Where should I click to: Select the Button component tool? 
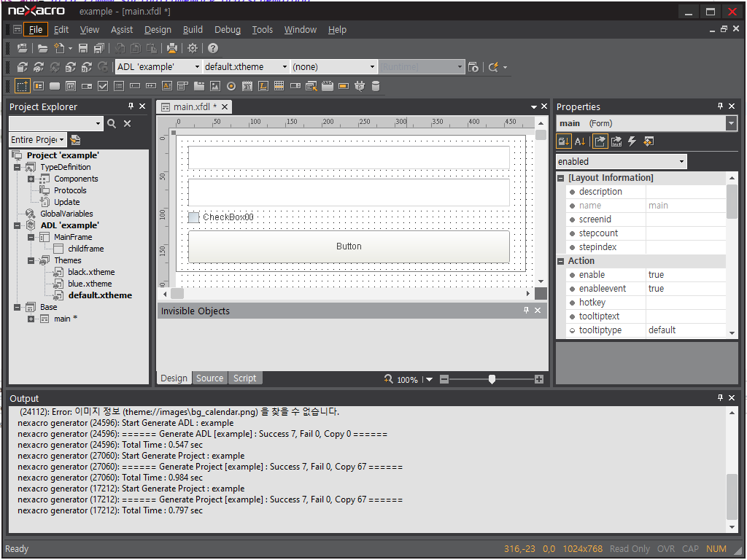55,86
